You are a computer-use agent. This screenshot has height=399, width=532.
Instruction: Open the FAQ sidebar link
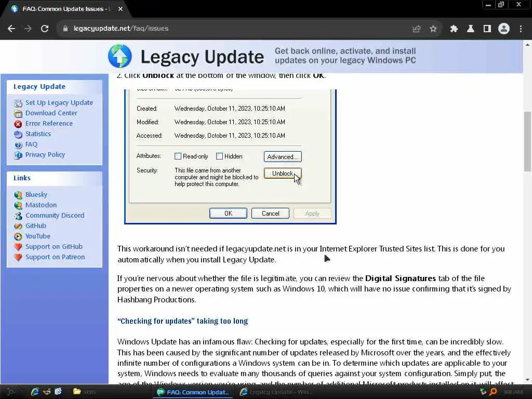(31, 144)
